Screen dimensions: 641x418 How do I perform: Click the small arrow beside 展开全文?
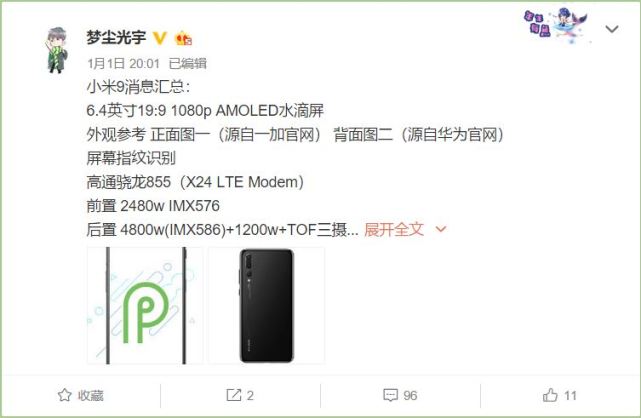click(441, 230)
